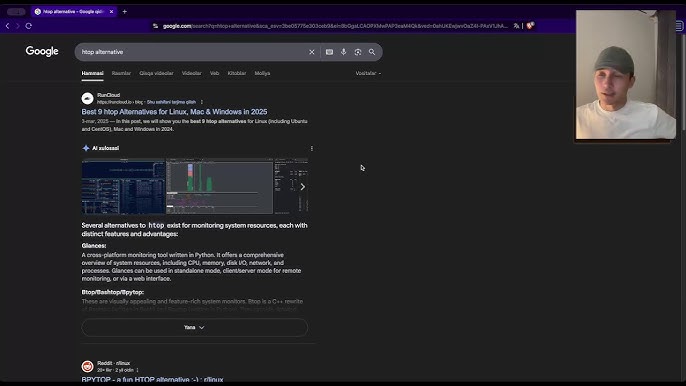686x386 pixels.
Task: Open second AI overview chart thumbnail
Action: coord(219,186)
